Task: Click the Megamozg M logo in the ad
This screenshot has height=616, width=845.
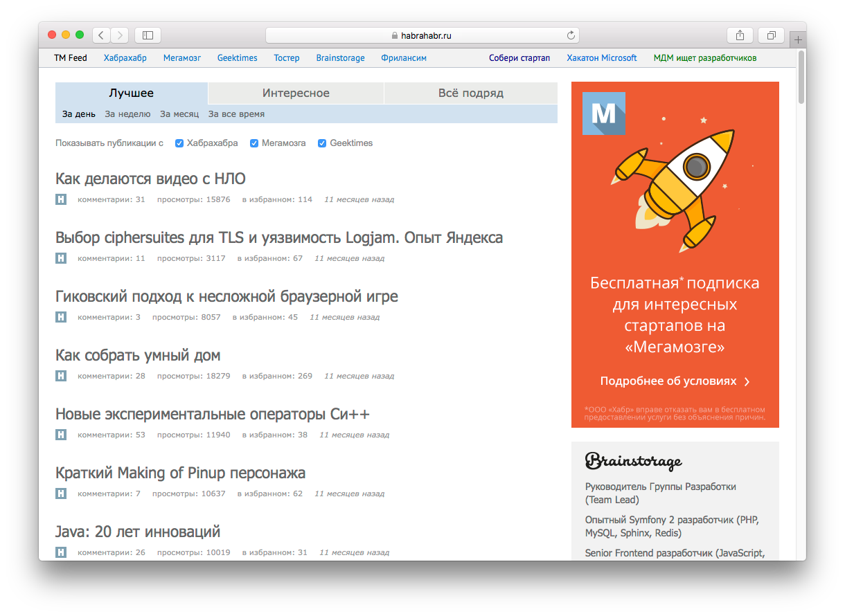Action: pos(604,114)
